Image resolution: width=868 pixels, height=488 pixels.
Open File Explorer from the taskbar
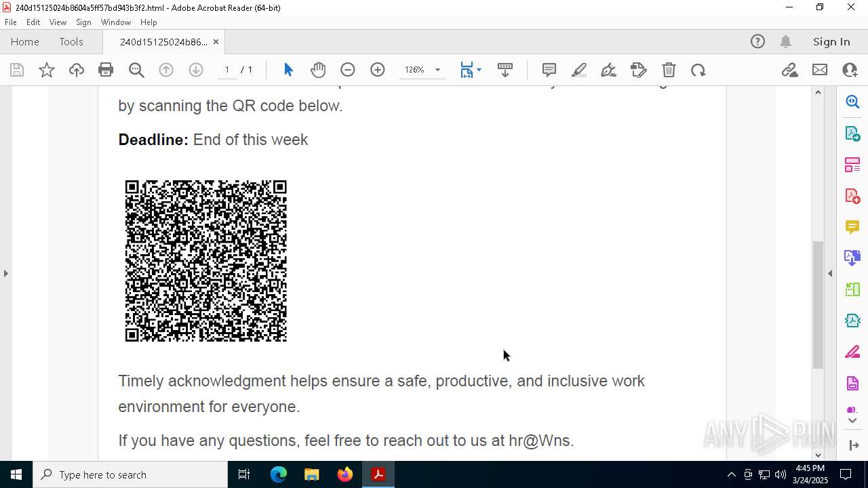click(311, 474)
